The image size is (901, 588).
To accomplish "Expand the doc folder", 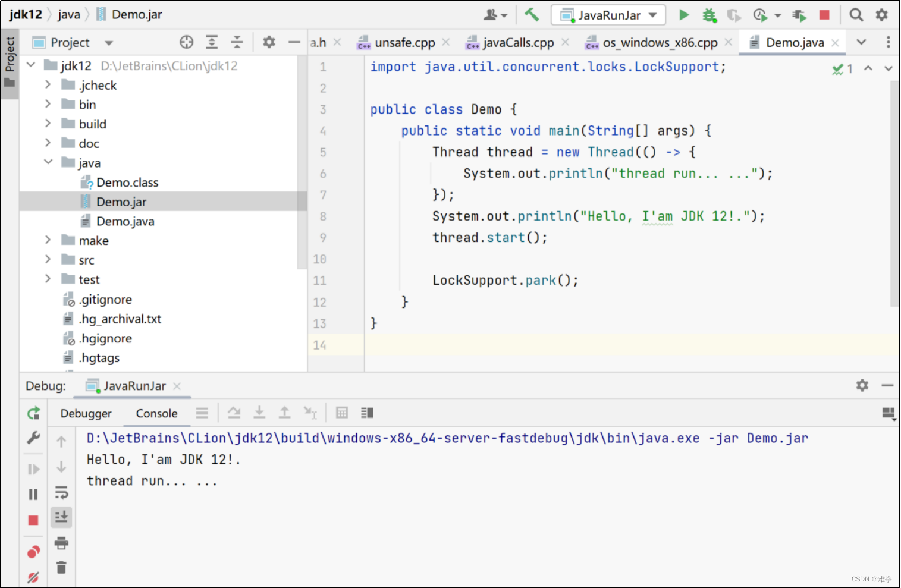I will pos(48,143).
